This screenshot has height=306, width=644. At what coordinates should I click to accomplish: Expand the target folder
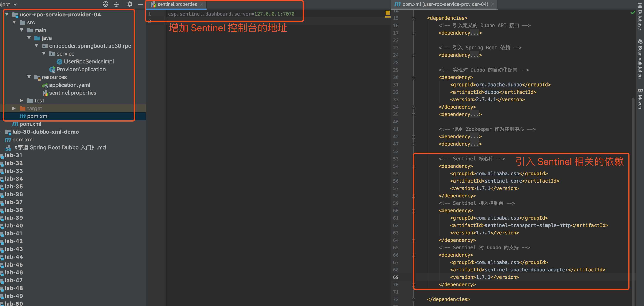(x=14, y=108)
